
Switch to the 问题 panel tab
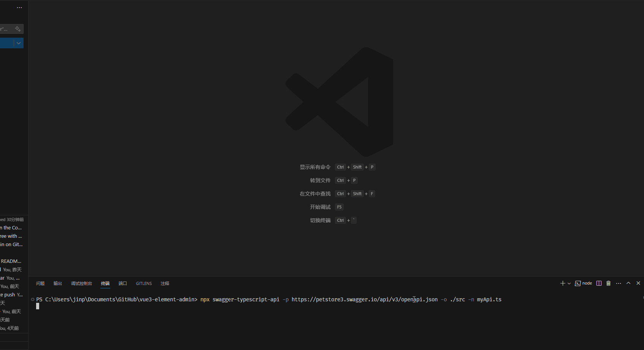click(40, 283)
